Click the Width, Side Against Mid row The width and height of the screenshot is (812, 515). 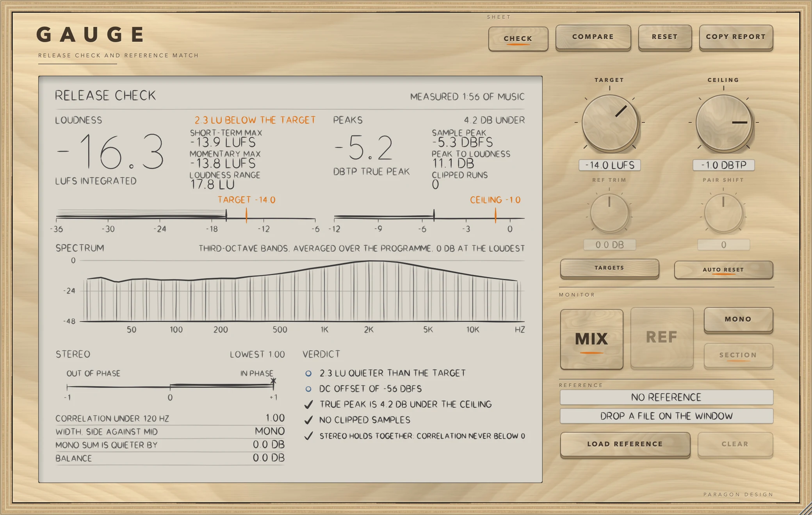pyautogui.click(x=170, y=432)
